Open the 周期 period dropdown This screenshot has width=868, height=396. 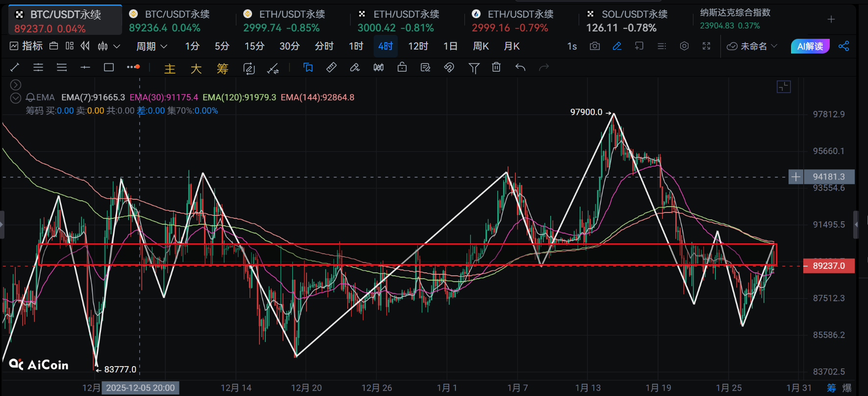click(152, 46)
